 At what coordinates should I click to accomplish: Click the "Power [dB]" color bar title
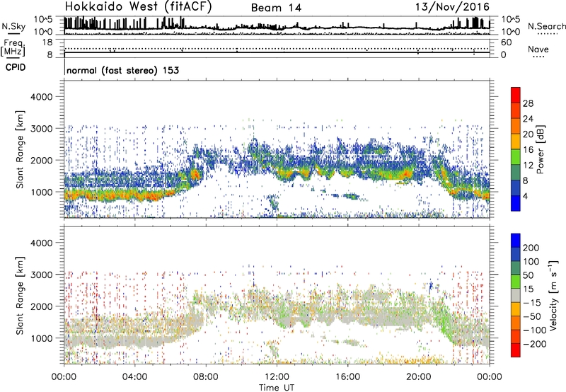[540, 149]
